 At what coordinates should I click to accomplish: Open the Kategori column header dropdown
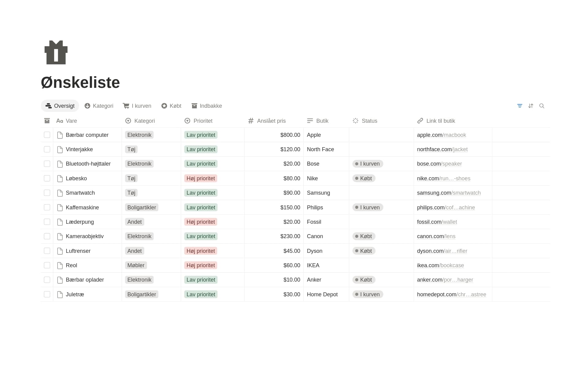[x=140, y=121]
